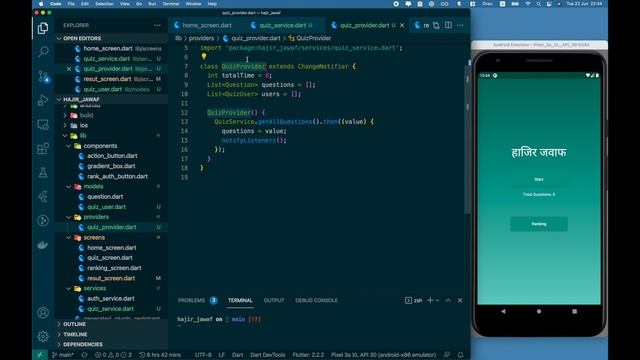Screen dimensions: 640x360
Task: Click the synchronize changes icon in status bar
Action: click(x=84, y=355)
